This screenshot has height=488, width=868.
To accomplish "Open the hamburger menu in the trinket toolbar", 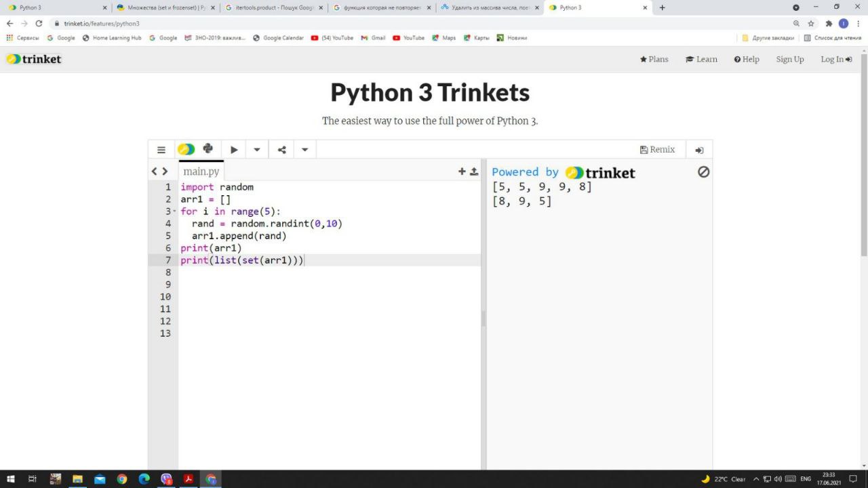I will point(161,150).
